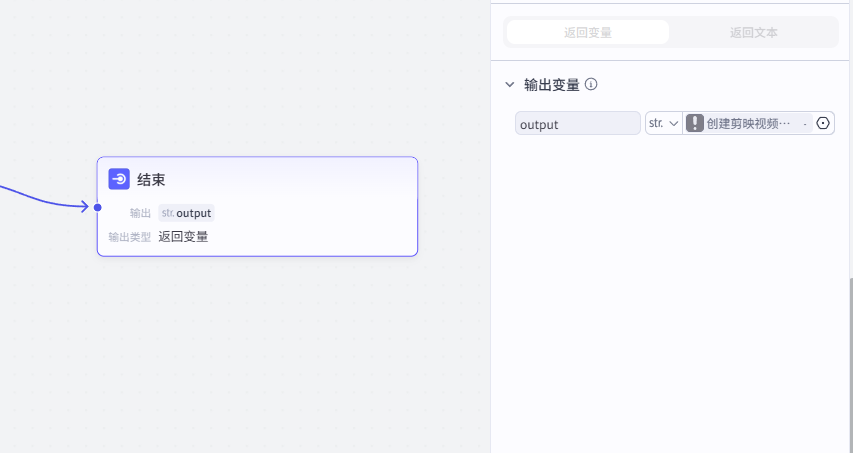Click the 返回变量 value in the node
Screen dimensions: 853x453
(183, 237)
